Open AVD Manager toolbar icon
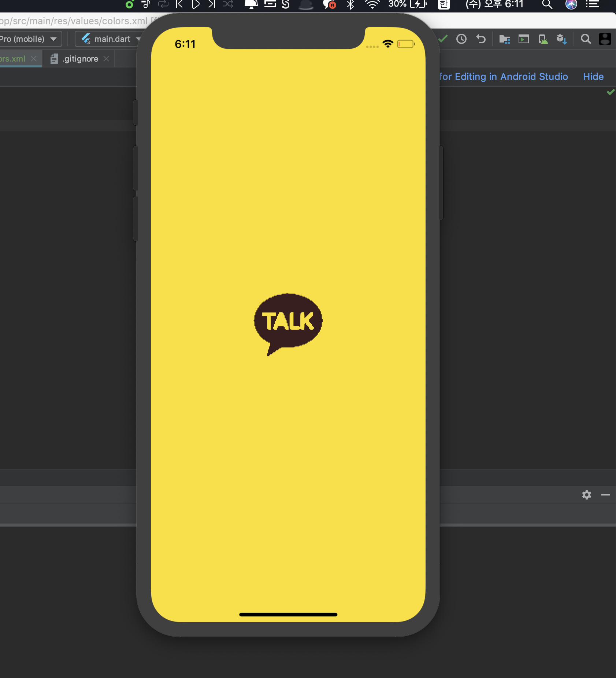This screenshot has height=678, width=616. tap(543, 39)
